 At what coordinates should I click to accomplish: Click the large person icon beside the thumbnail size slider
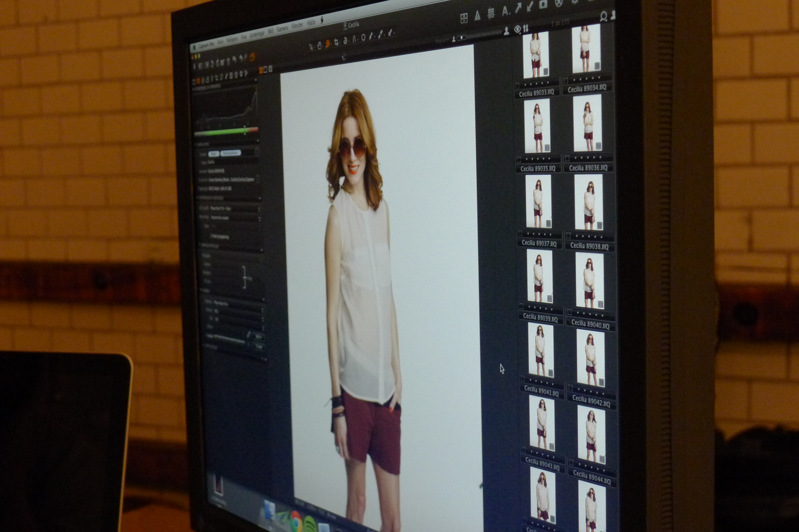coord(507,31)
